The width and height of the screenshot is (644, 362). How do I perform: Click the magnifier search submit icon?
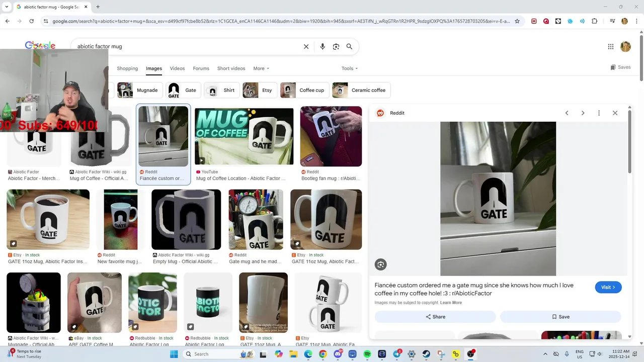tap(349, 46)
